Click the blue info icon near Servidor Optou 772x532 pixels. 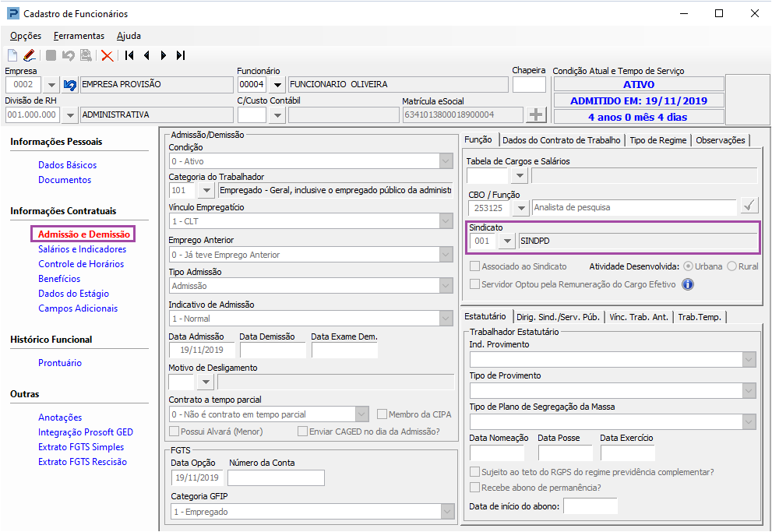(688, 284)
